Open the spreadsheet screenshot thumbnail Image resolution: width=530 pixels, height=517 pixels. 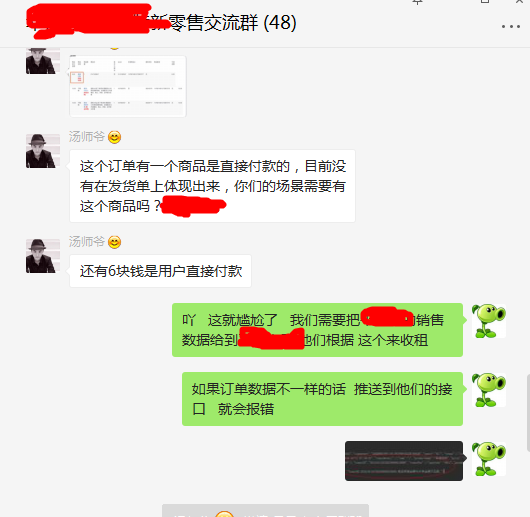[128, 86]
